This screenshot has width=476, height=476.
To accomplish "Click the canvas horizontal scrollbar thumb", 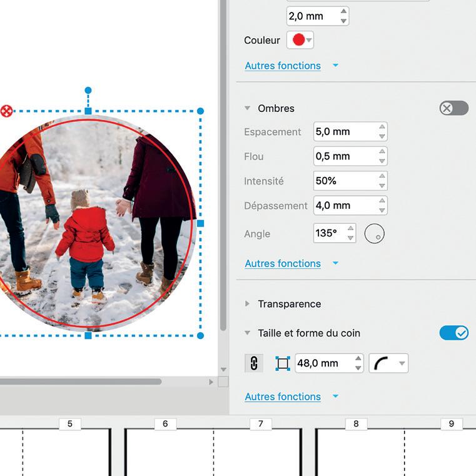I will 81,382.
